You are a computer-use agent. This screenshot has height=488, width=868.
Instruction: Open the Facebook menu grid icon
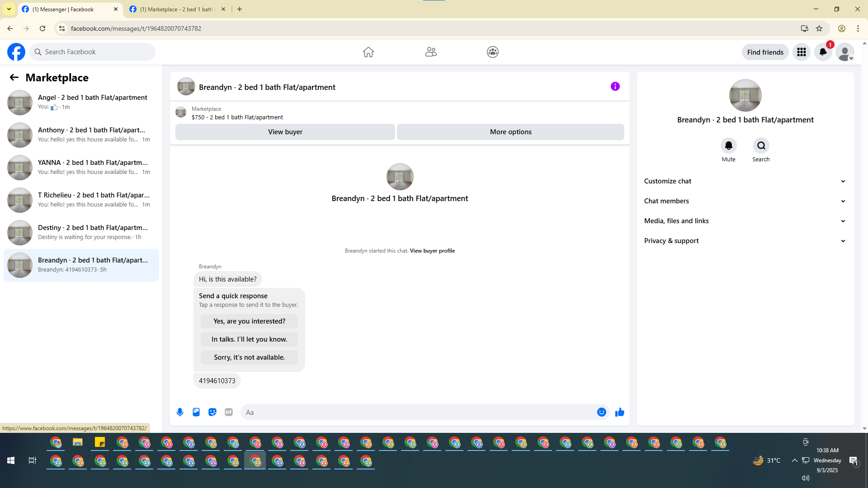[802, 52]
